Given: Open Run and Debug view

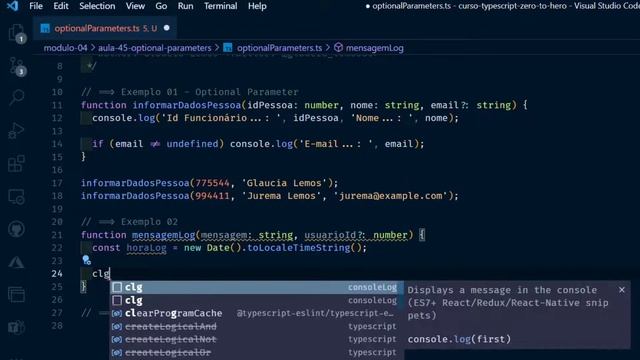Looking at the screenshot, I should (16, 131).
